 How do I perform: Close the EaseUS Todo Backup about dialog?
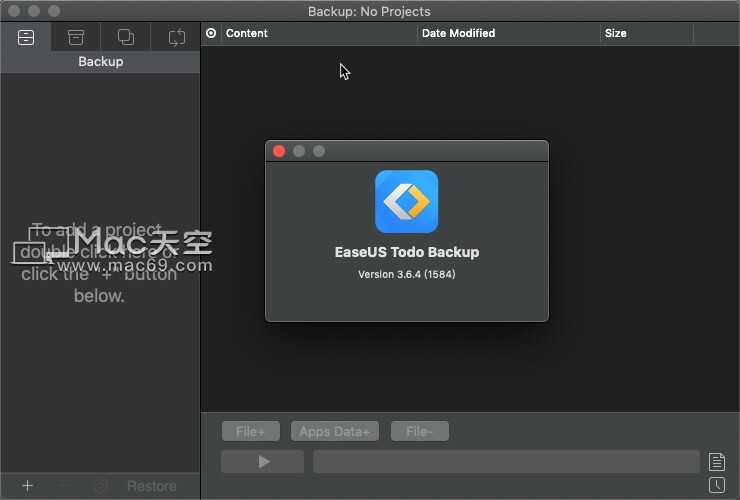pyautogui.click(x=279, y=151)
